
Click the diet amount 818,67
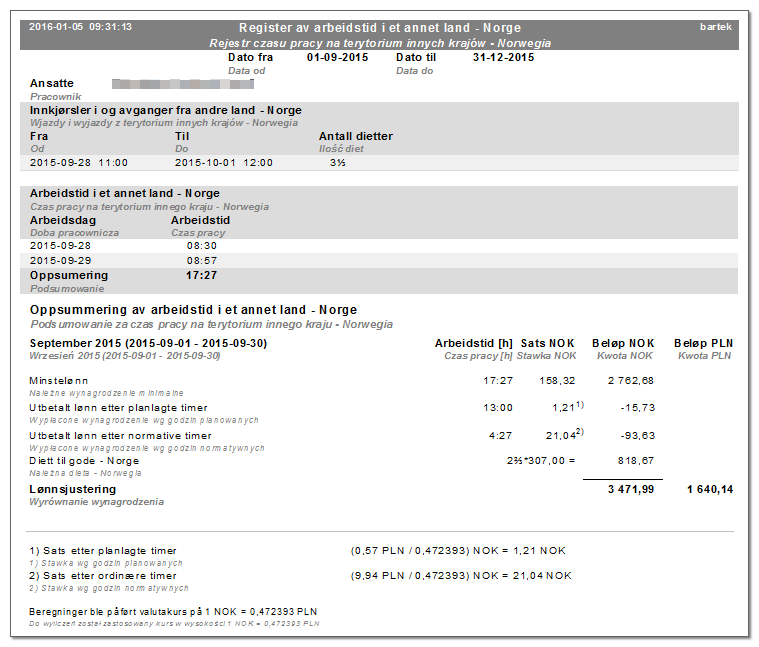click(x=636, y=461)
